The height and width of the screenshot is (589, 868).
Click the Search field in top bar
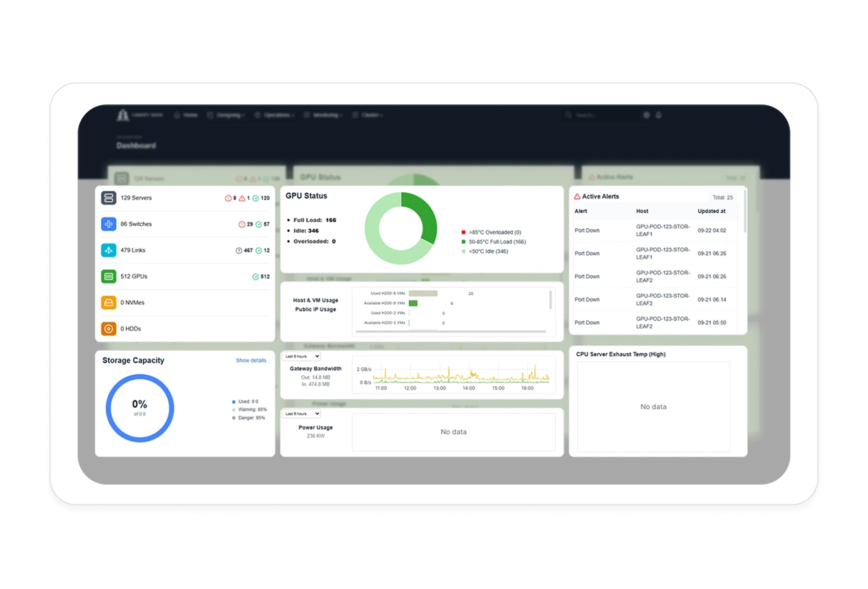click(601, 115)
